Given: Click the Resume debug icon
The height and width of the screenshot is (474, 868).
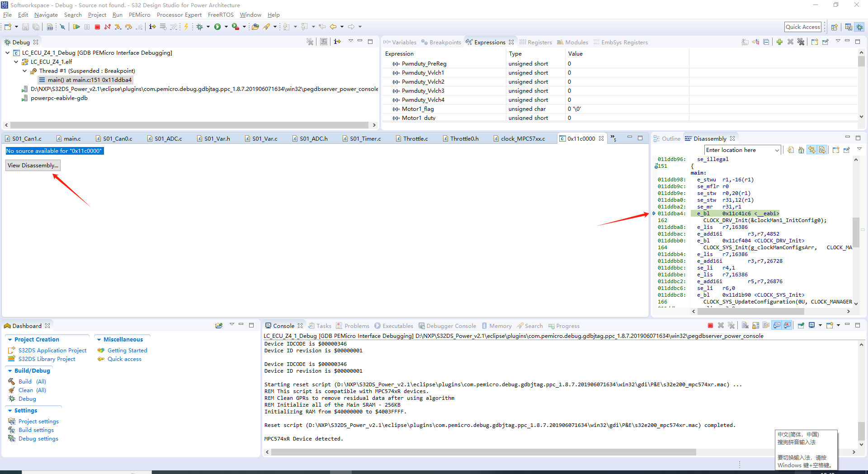Looking at the screenshot, I should coord(76,26).
